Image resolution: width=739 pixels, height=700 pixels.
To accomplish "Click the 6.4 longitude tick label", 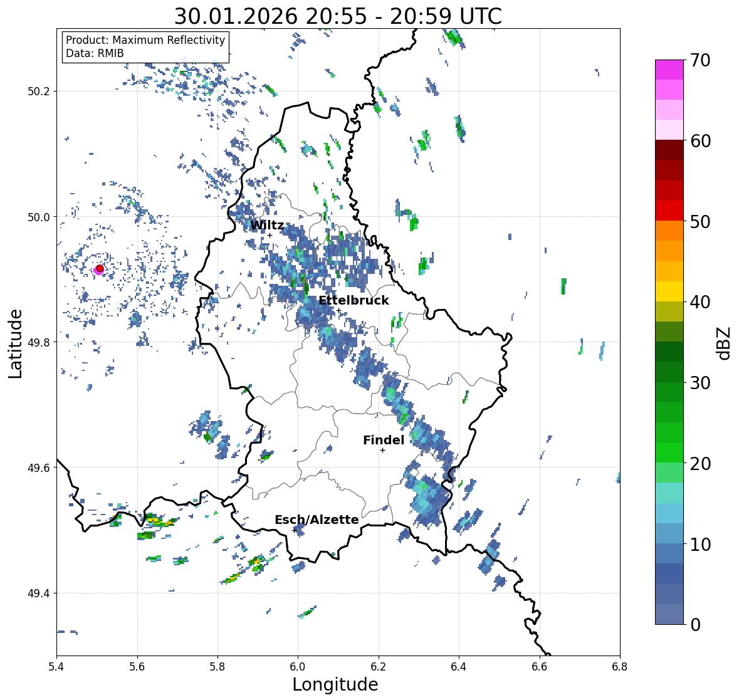I will [459, 666].
